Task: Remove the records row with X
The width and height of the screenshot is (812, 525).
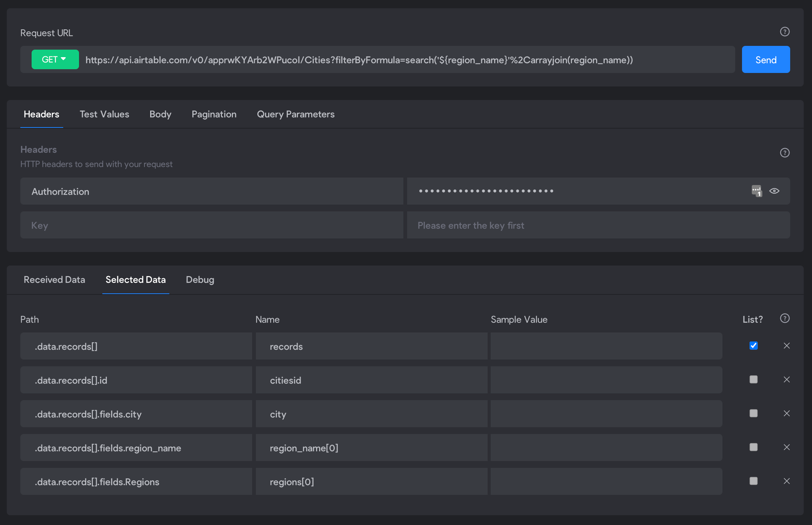Action: click(x=786, y=346)
